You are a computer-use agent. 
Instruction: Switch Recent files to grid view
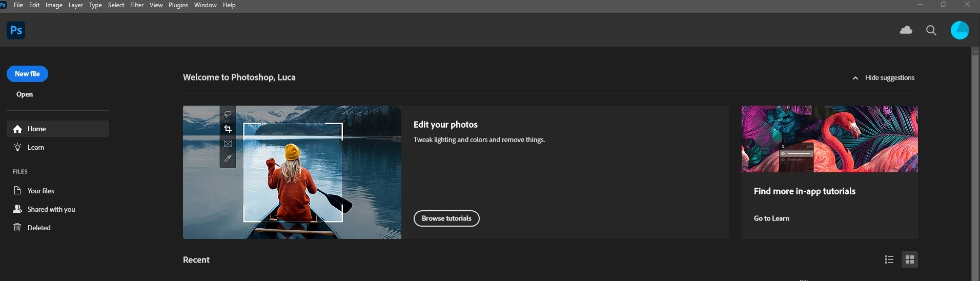coord(910,259)
